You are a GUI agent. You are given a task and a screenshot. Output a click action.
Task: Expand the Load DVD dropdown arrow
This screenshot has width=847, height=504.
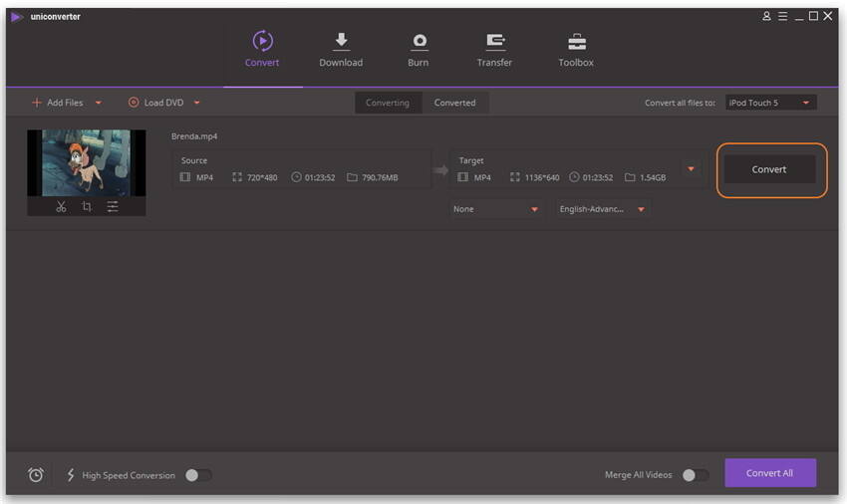tap(196, 103)
